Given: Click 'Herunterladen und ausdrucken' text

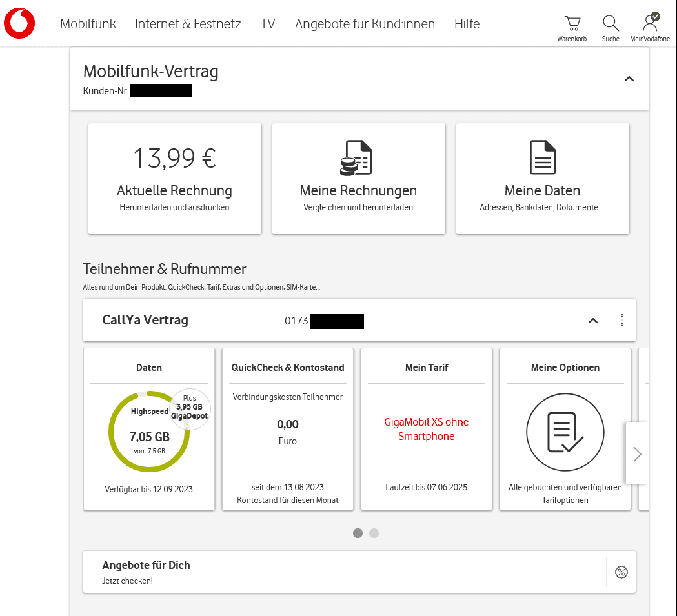Looking at the screenshot, I should coord(174,207).
